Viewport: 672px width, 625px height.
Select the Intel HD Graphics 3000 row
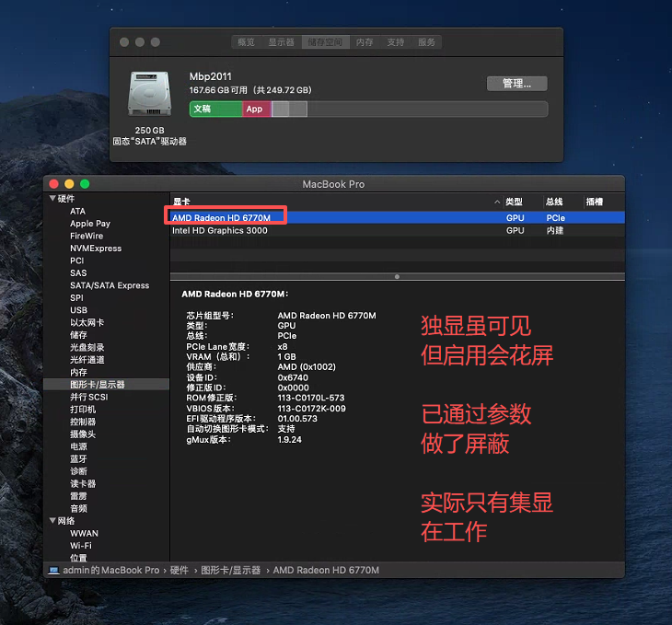pyautogui.click(x=219, y=230)
